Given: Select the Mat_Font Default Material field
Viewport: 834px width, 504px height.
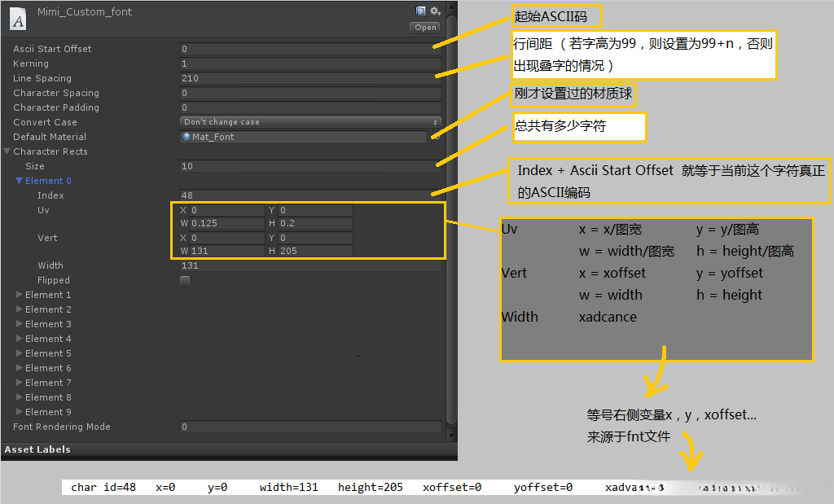Looking at the screenshot, I should pyautogui.click(x=304, y=137).
